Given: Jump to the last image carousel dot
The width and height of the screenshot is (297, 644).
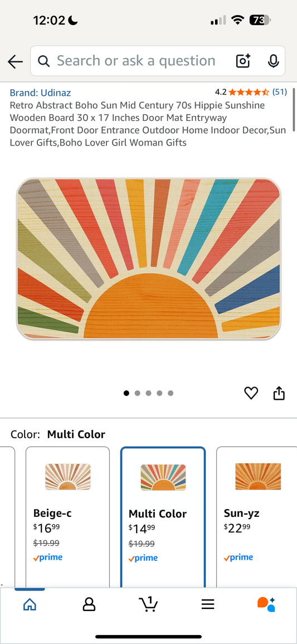Looking at the screenshot, I should click(171, 393).
